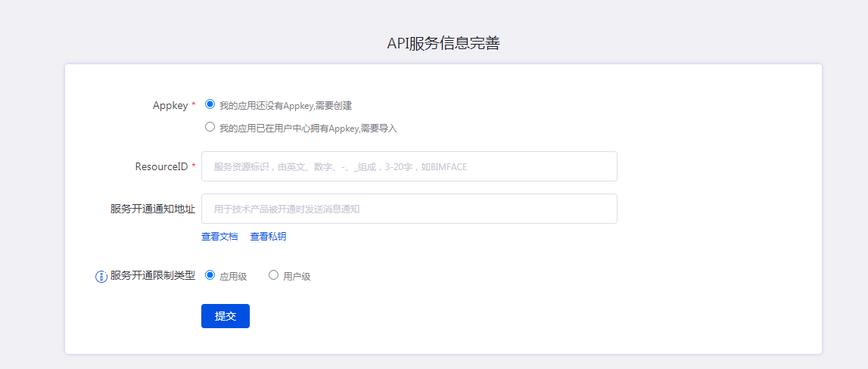Select the 应用级 radio button
Screen dimensions: 868x369
(210, 275)
